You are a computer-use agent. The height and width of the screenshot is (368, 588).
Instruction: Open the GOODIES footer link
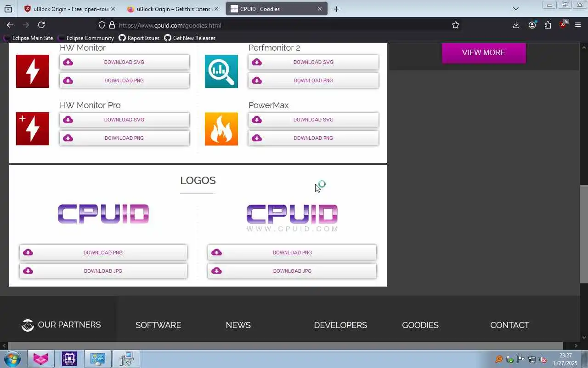(x=420, y=325)
